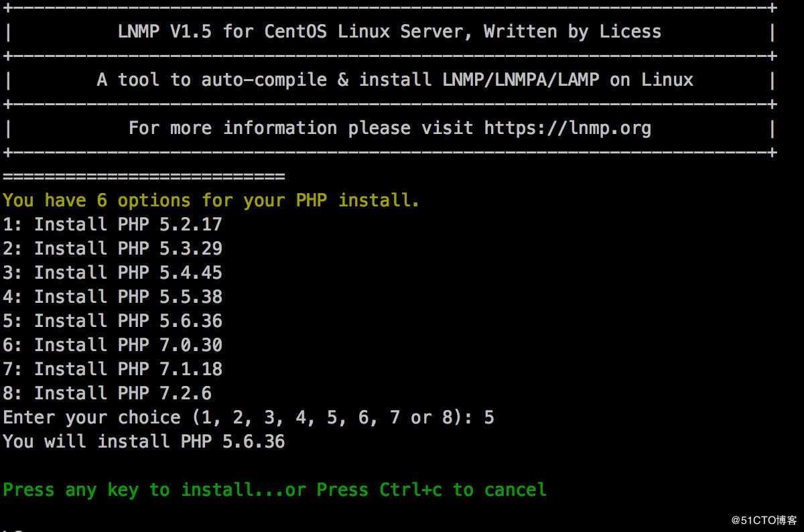804x532 pixels.
Task: Click the 'Install PHP 7.2.6' line
Action: click(x=107, y=393)
